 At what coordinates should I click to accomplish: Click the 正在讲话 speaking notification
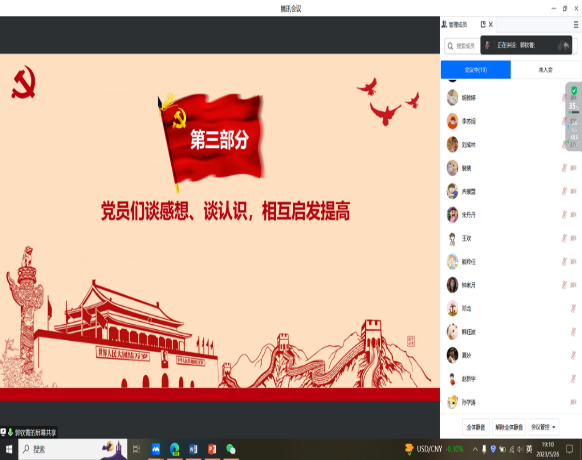click(x=526, y=45)
